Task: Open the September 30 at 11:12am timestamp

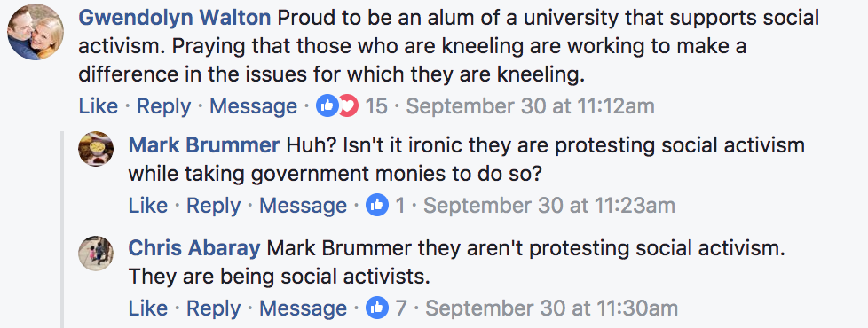Action: coord(531,106)
